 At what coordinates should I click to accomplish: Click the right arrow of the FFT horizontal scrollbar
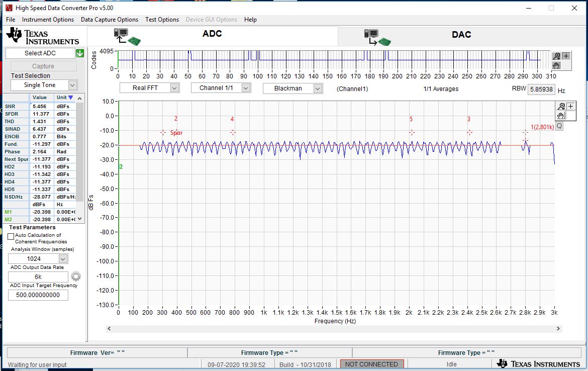coord(558,329)
